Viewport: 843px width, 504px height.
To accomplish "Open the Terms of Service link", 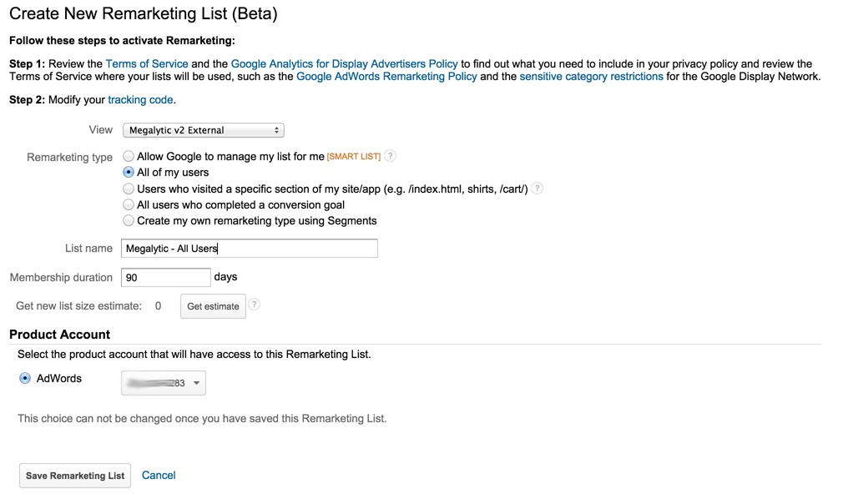I will (147, 63).
